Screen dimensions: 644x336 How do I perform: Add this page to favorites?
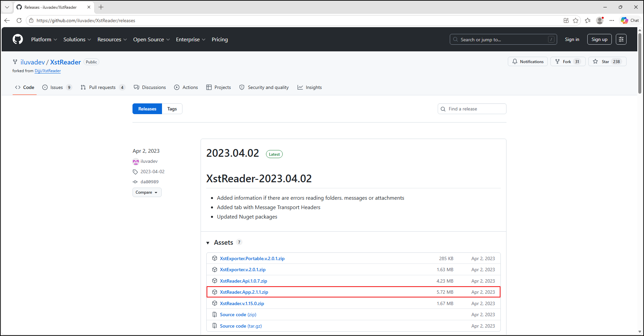[x=576, y=20]
